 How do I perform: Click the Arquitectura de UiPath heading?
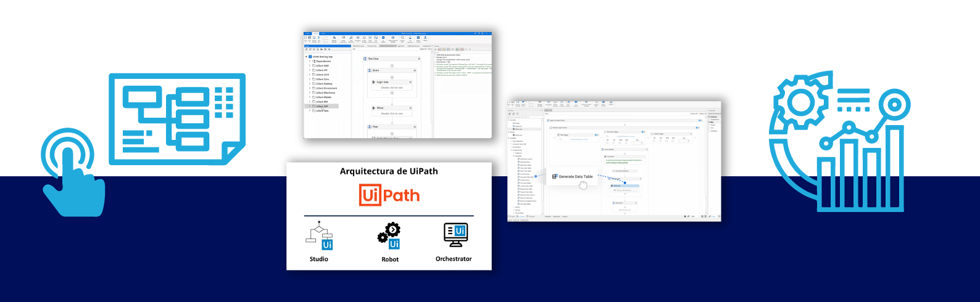click(x=389, y=171)
